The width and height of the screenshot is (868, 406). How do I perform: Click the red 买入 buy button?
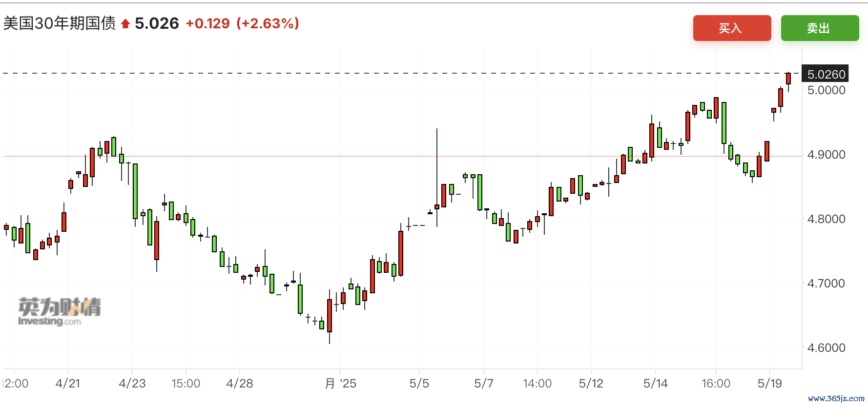732,28
